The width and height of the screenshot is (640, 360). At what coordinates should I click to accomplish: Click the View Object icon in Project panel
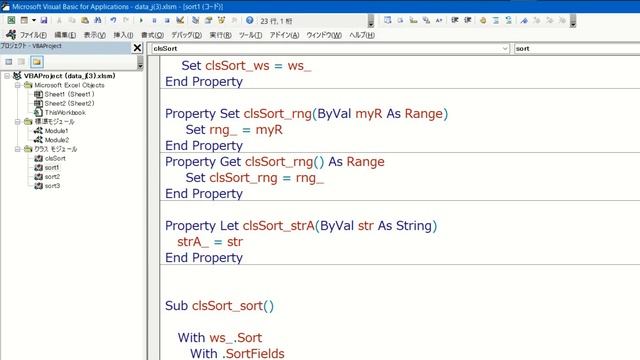coord(21,62)
